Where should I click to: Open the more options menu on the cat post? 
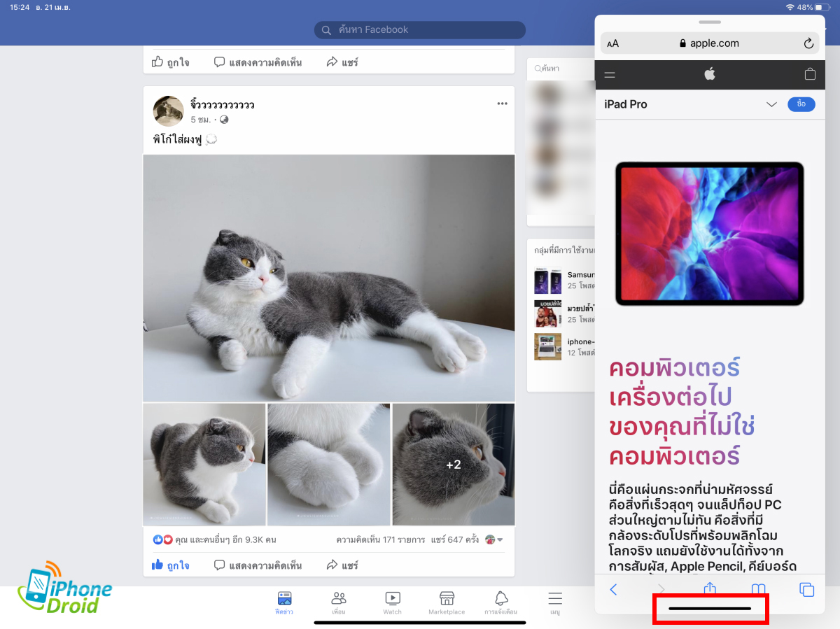pyautogui.click(x=502, y=104)
